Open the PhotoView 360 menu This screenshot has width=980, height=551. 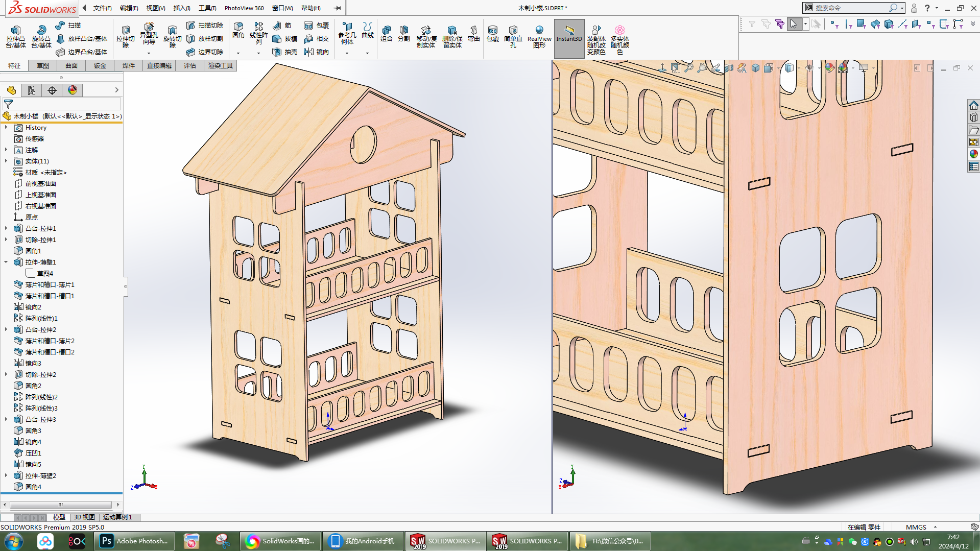click(x=244, y=8)
